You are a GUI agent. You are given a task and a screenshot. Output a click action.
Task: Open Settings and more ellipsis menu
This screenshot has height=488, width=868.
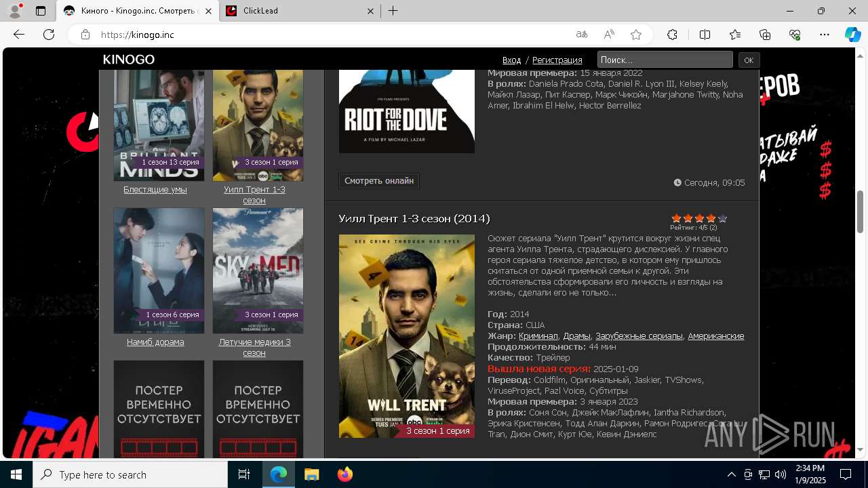(x=825, y=35)
